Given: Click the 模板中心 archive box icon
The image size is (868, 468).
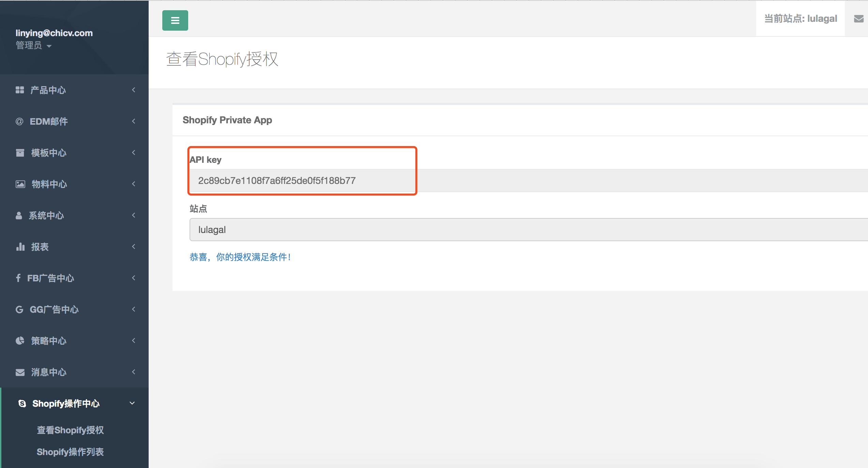Looking at the screenshot, I should [20, 153].
